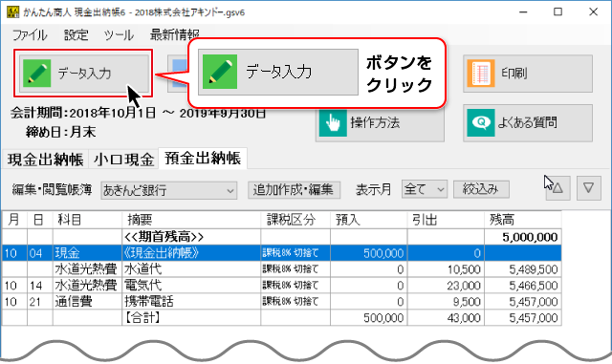Open the 印刷 print icon button
This screenshot has height=364, width=612.
[481, 73]
